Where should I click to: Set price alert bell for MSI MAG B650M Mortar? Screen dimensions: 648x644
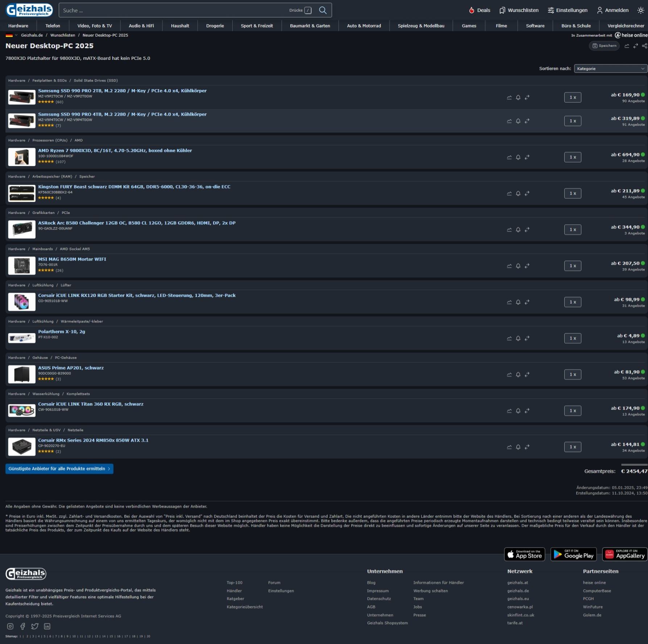(x=518, y=266)
